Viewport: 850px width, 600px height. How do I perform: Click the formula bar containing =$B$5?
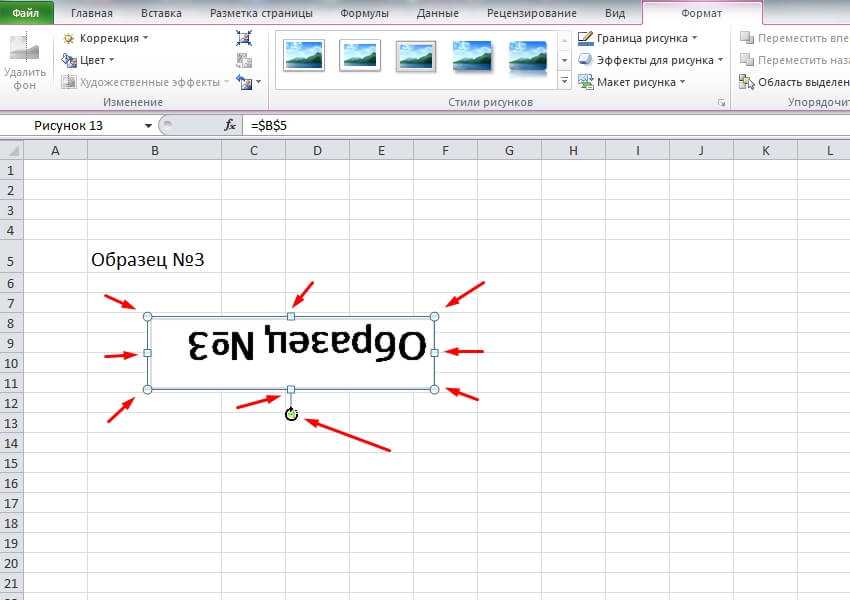[546, 126]
